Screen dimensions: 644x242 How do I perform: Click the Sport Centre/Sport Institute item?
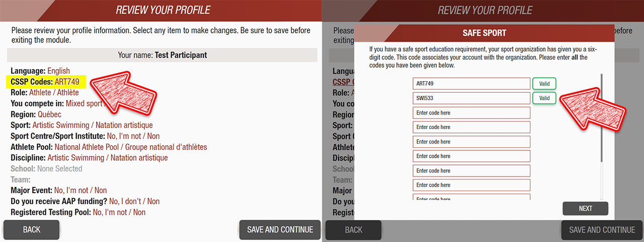point(85,136)
